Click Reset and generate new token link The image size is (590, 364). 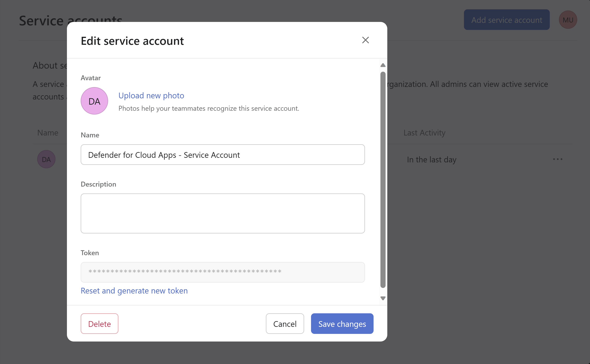[x=134, y=290]
